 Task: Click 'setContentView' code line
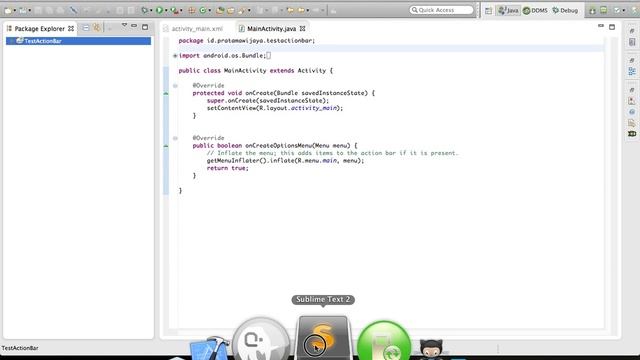coord(275,108)
